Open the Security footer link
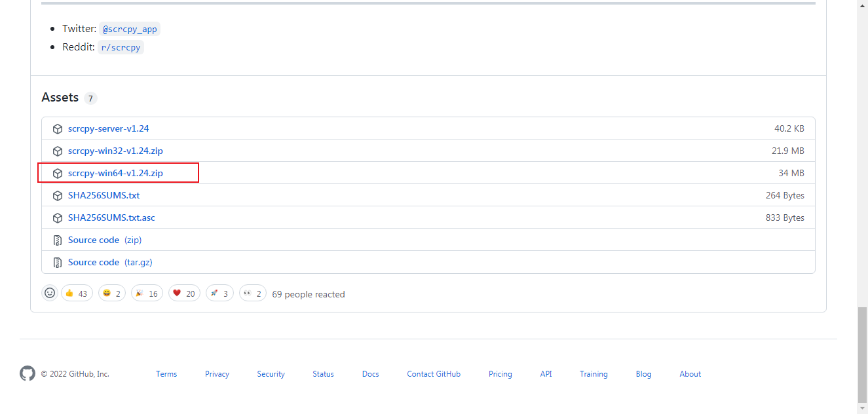 pos(271,374)
